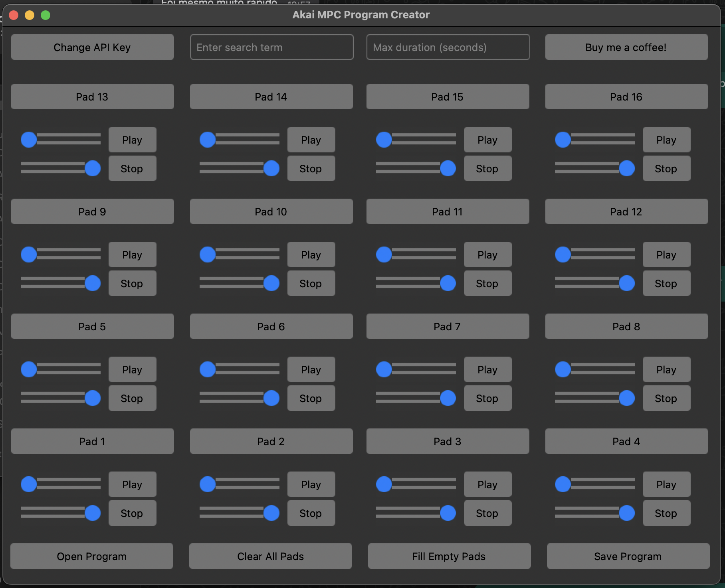This screenshot has height=588, width=725.
Task: Stop the Pad 1 sample
Action: pyautogui.click(x=132, y=513)
